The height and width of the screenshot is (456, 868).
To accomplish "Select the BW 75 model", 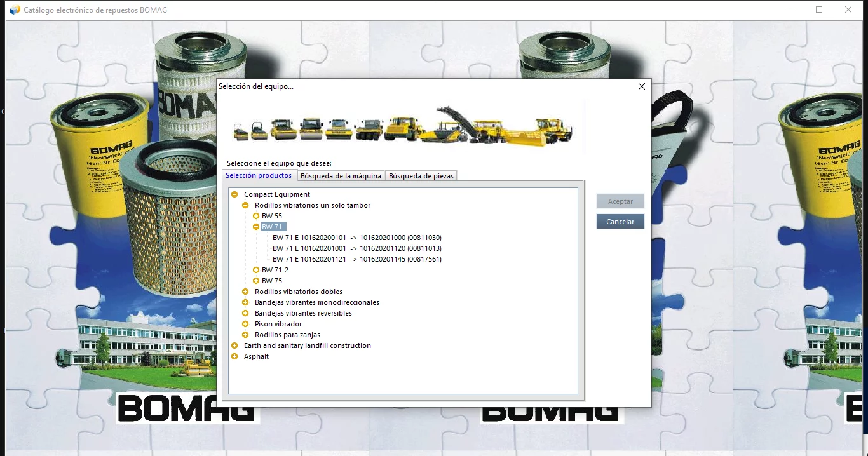I will click(272, 281).
